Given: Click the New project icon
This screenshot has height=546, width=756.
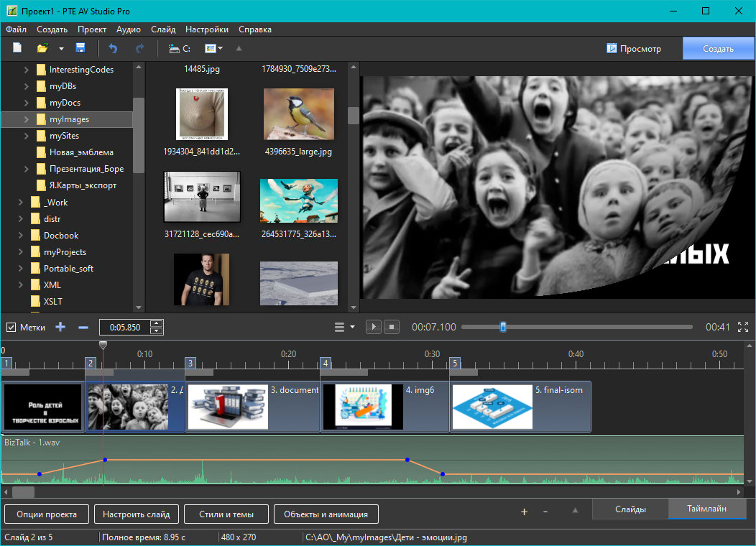Looking at the screenshot, I should [x=17, y=48].
